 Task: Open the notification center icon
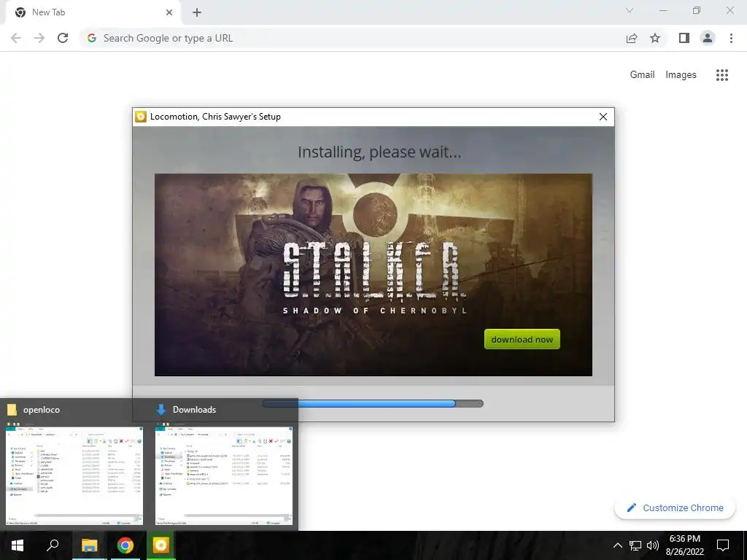[x=723, y=545]
